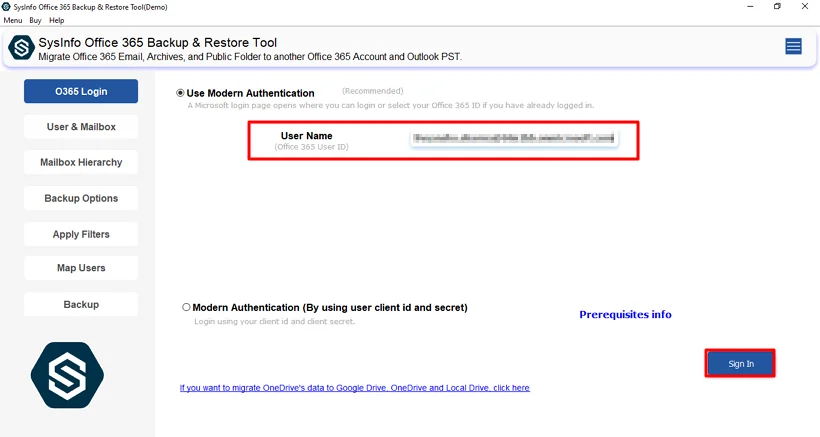Open the Backup step
Image resolution: width=820 pixels, height=437 pixels.
(81, 304)
